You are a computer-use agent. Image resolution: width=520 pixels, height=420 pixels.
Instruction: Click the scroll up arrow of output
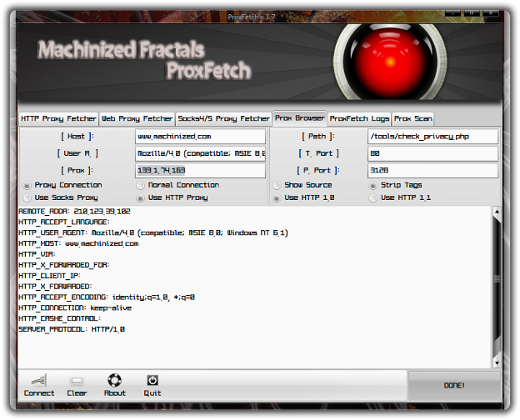(497, 211)
